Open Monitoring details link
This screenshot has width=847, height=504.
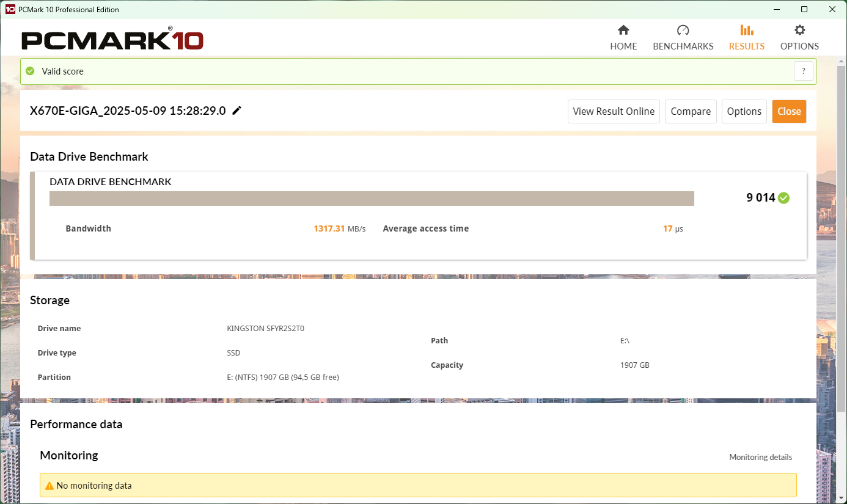(x=760, y=457)
